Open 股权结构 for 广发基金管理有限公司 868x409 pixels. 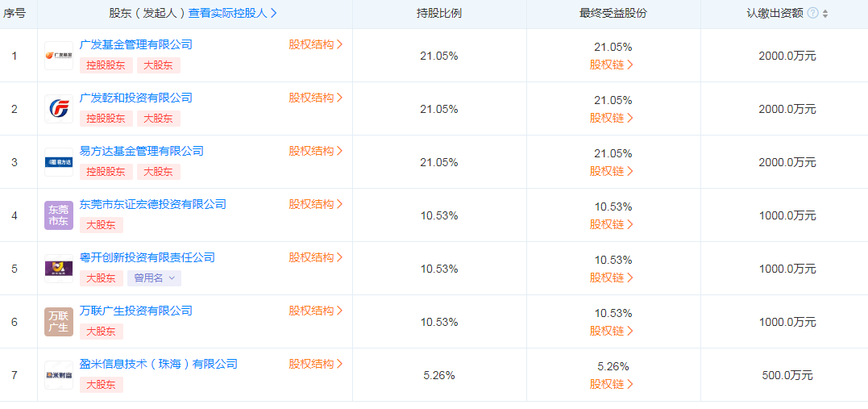point(315,44)
